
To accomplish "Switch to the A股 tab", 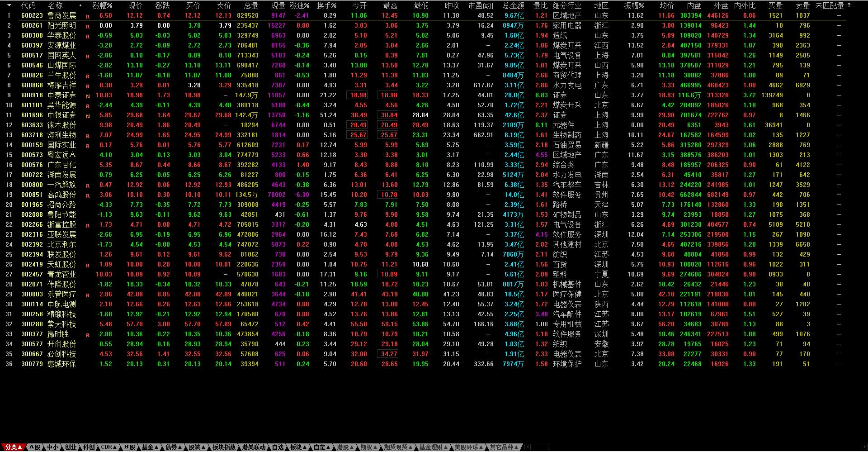I will coord(35,447).
